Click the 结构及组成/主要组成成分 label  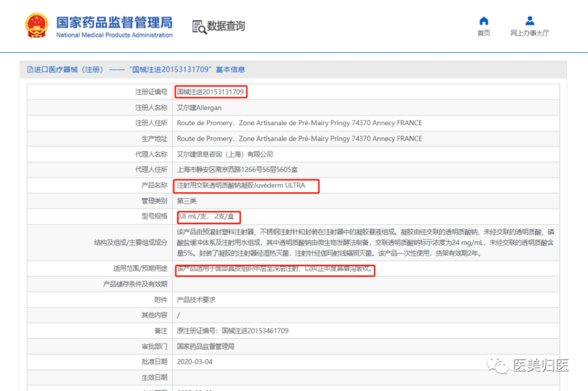point(130,242)
